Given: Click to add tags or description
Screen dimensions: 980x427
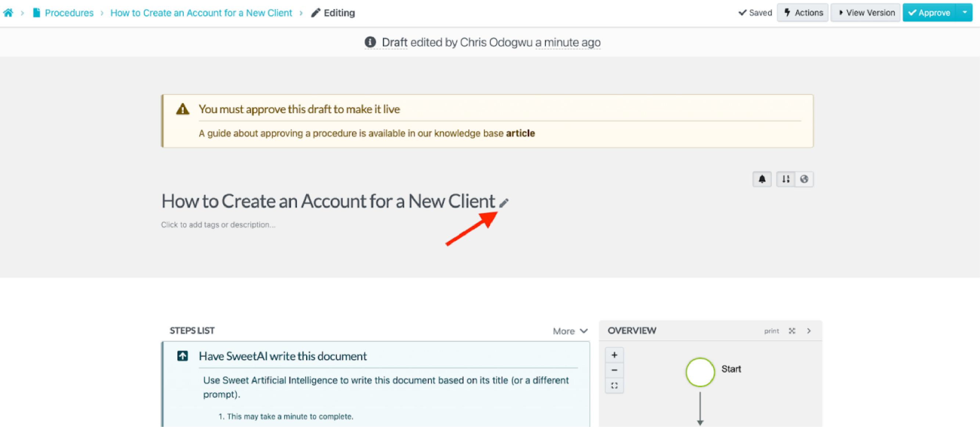Looking at the screenshot, I should click(218, 225).
